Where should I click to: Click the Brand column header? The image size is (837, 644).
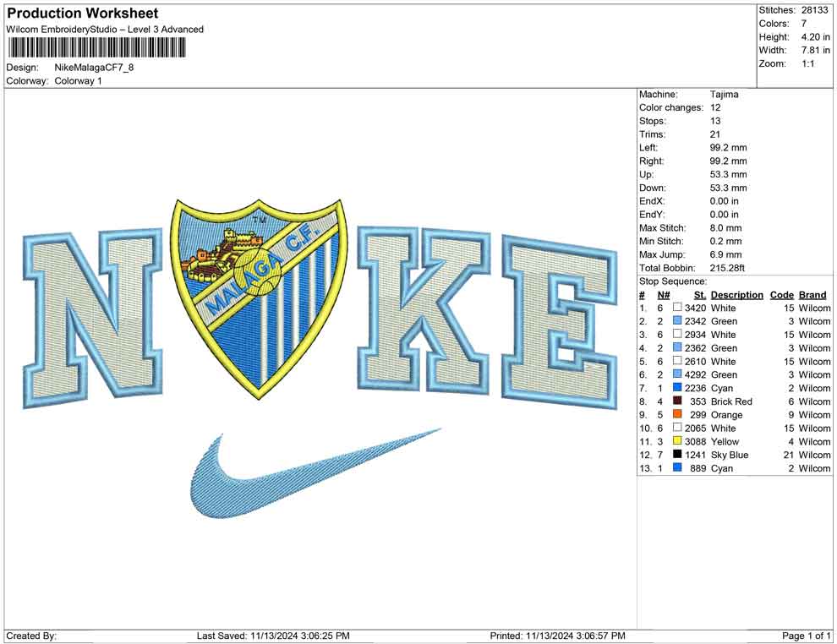point(812,295)
